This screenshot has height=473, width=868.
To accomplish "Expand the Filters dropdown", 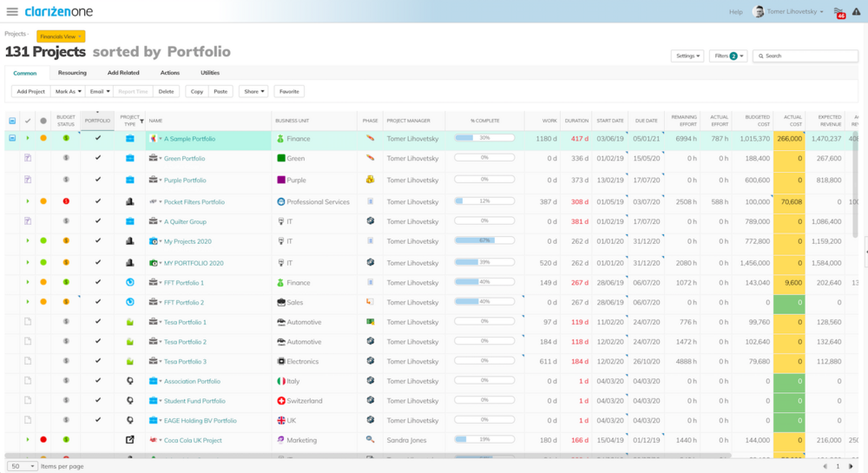I will (x=727, y=56).
